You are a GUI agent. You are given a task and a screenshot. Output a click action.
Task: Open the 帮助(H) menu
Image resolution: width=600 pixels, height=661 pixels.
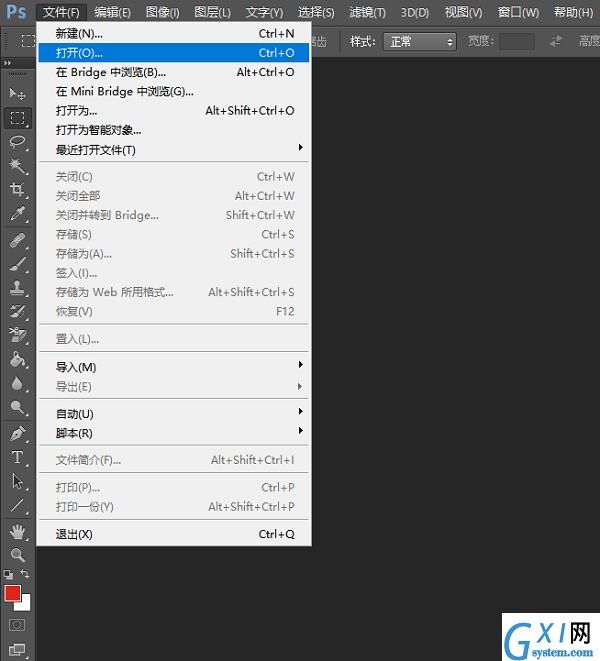tap(573, 12)
